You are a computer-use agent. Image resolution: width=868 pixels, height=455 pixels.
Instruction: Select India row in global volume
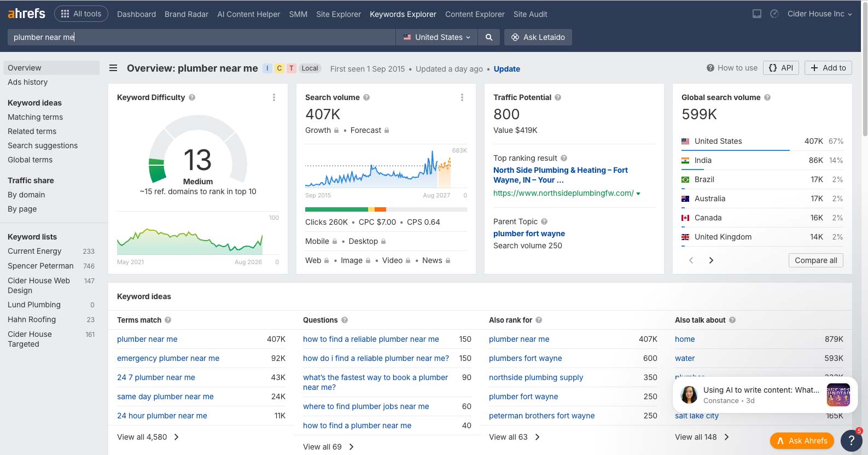coord(762,160)
